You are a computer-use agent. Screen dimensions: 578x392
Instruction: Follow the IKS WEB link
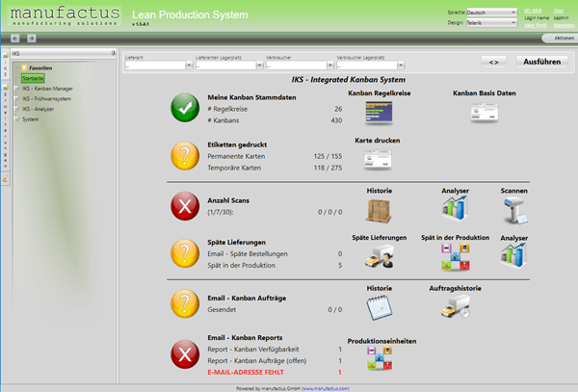point(533,11)
